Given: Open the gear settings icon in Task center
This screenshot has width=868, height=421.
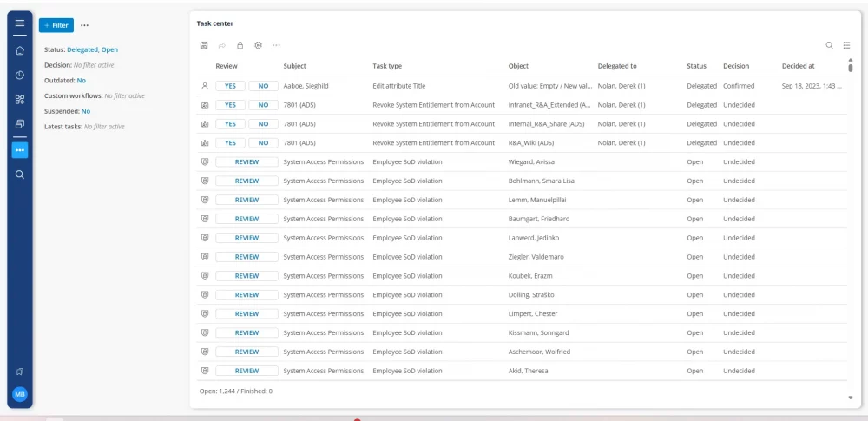Looking at the screenshot, I should tap(258, 45).
